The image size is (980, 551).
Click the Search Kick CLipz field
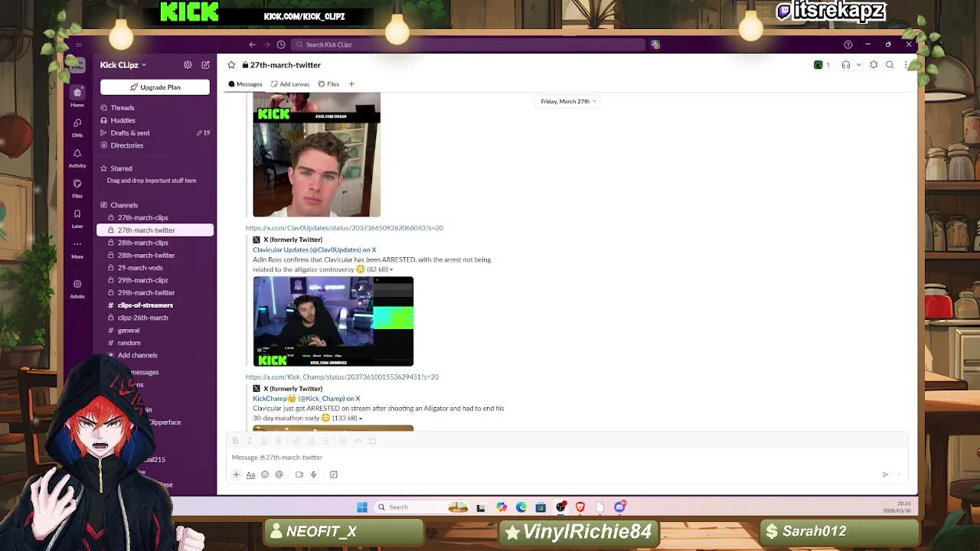pyautogui.click(x=469, y=44)
